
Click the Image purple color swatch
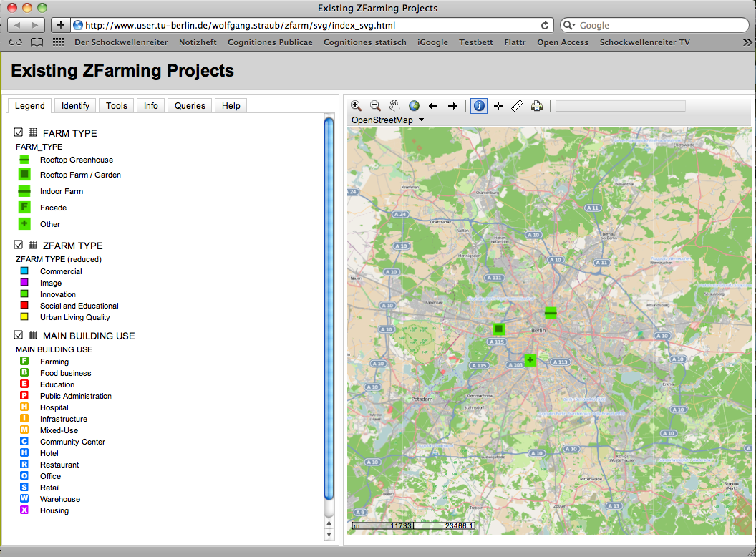[x=24, y=283]
